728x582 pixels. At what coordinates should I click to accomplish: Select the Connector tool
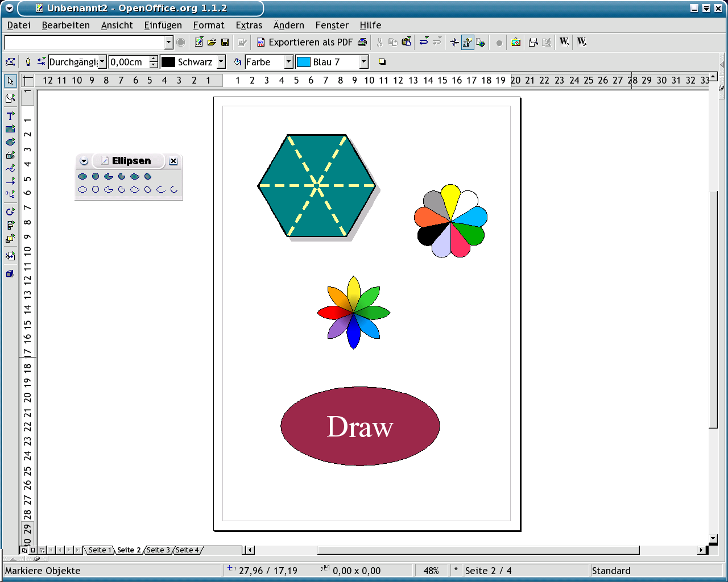tap(10, 194)
